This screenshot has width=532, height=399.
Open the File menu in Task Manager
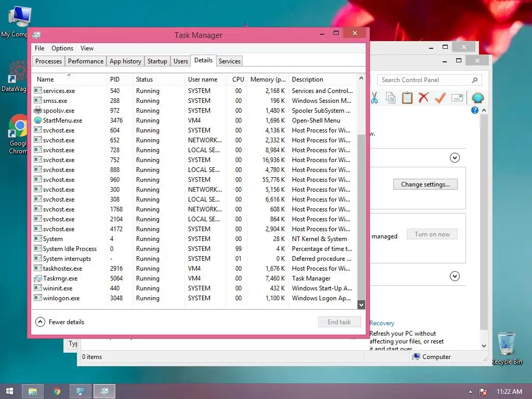tap(39, 48)
